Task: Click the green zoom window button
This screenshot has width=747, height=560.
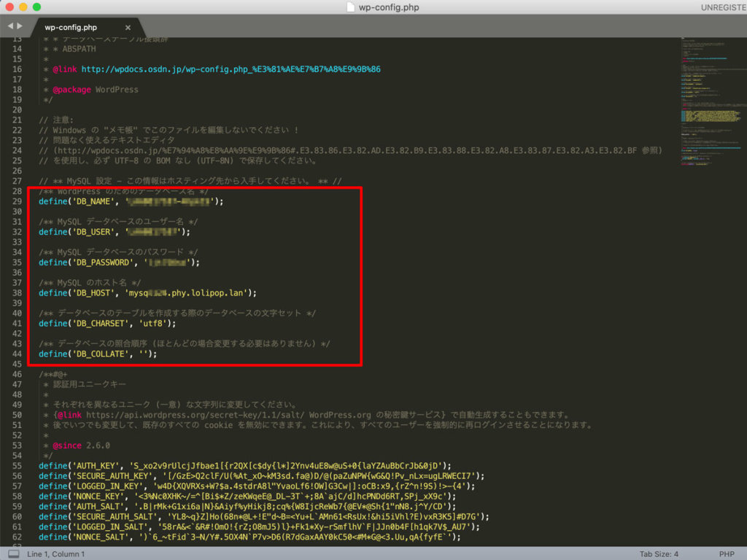Action: point(37,7)
